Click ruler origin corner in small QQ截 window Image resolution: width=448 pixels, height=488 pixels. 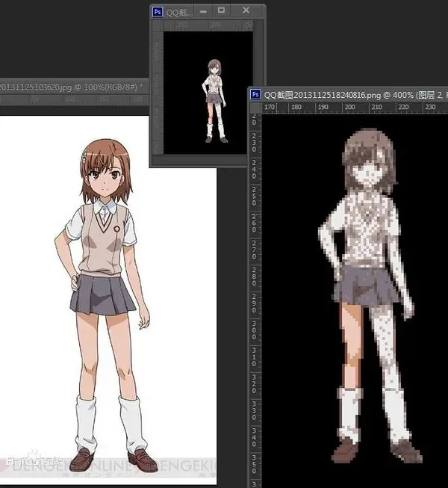pos(158,25)
